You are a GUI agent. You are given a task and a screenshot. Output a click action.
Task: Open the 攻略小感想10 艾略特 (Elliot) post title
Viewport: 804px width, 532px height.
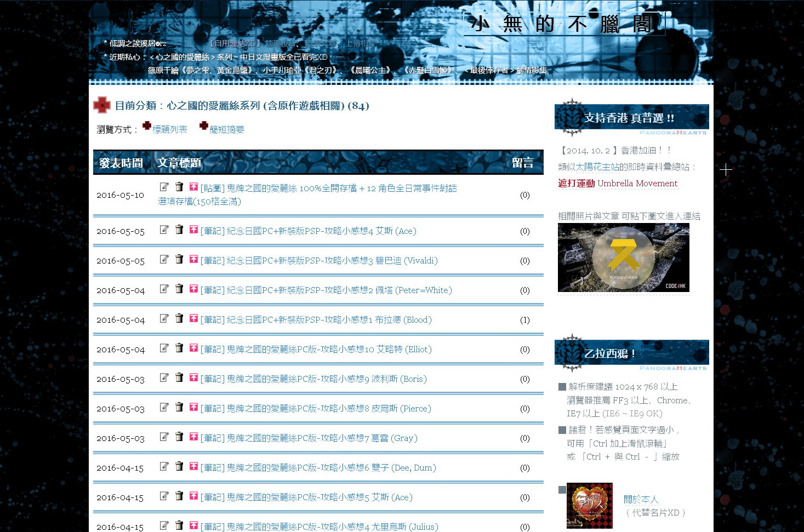[x=316, y=350]
